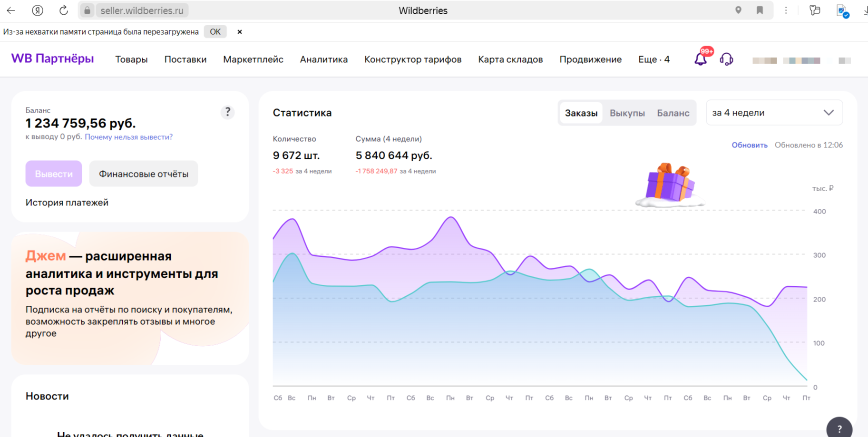Open the Yandex browser home icon
The width and height of the screenshot is (868, 437).
point(37,10)
